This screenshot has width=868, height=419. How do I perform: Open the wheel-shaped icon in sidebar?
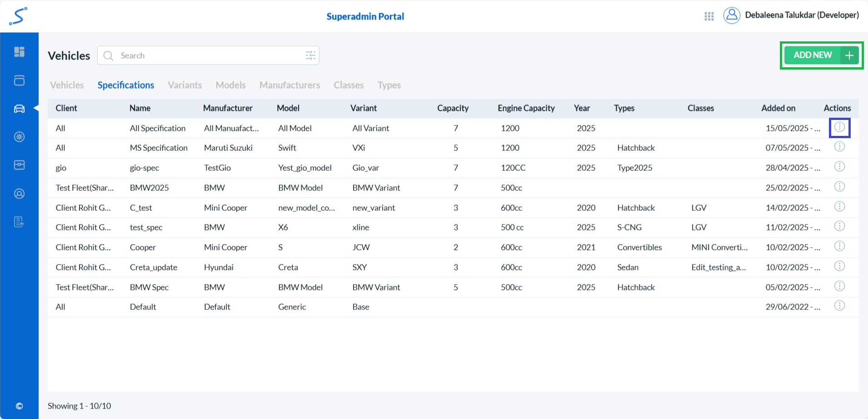(x=19, y=137)
